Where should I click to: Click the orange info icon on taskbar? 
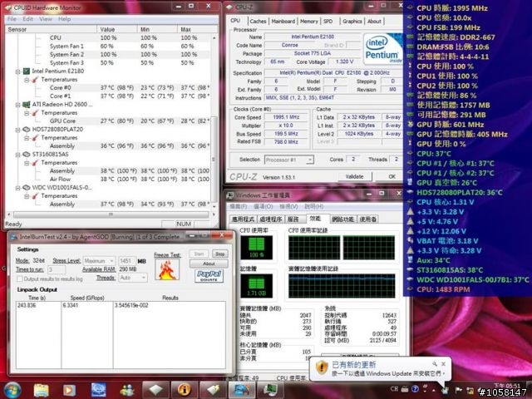click(184, 390)
